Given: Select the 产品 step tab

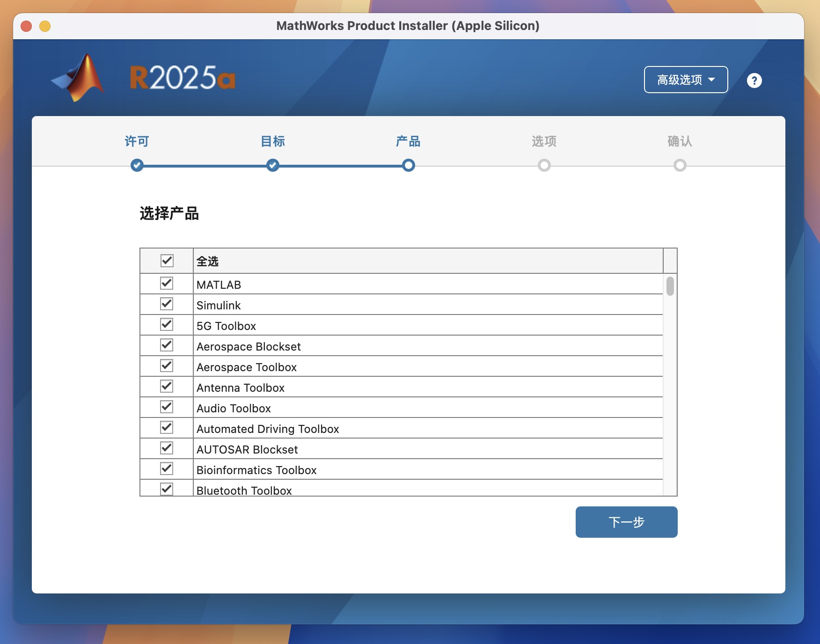Looking at the screenshot, I should [x=408, y=141].
